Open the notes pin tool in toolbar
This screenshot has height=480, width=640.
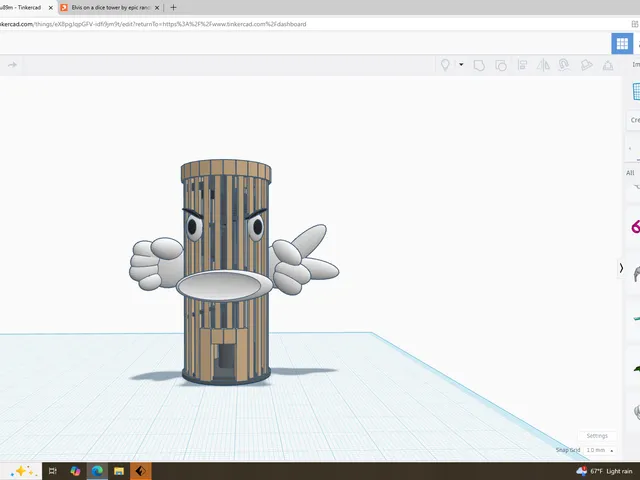pyautogui.click(x=445, y=65)
